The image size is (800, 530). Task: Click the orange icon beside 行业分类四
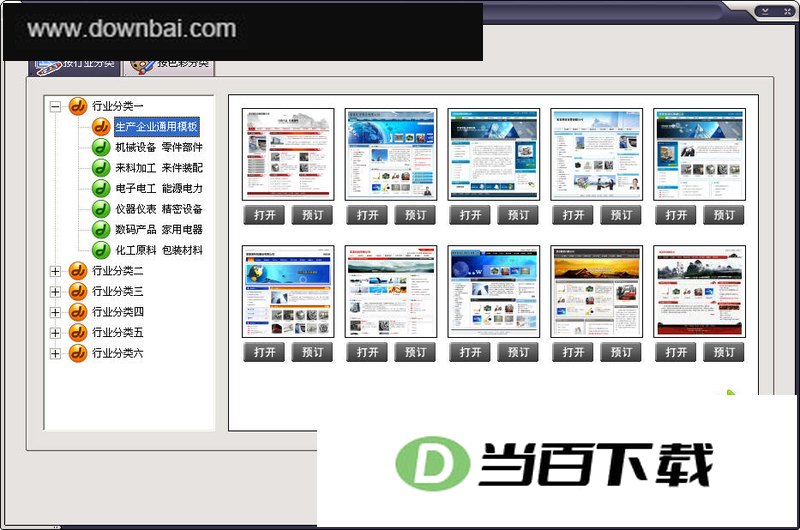[x=78, y=312]
